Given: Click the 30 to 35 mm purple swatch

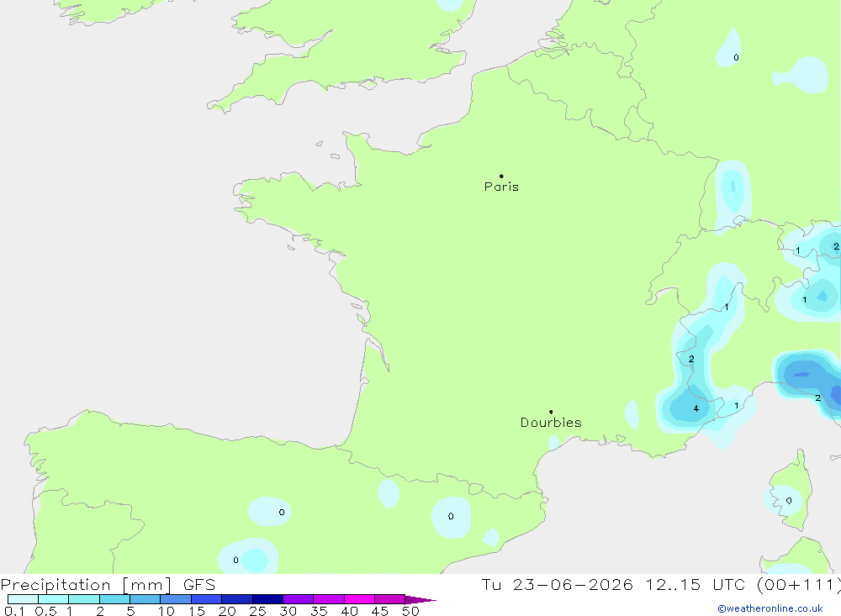Looking at the screenshot, I should [299, 599].
